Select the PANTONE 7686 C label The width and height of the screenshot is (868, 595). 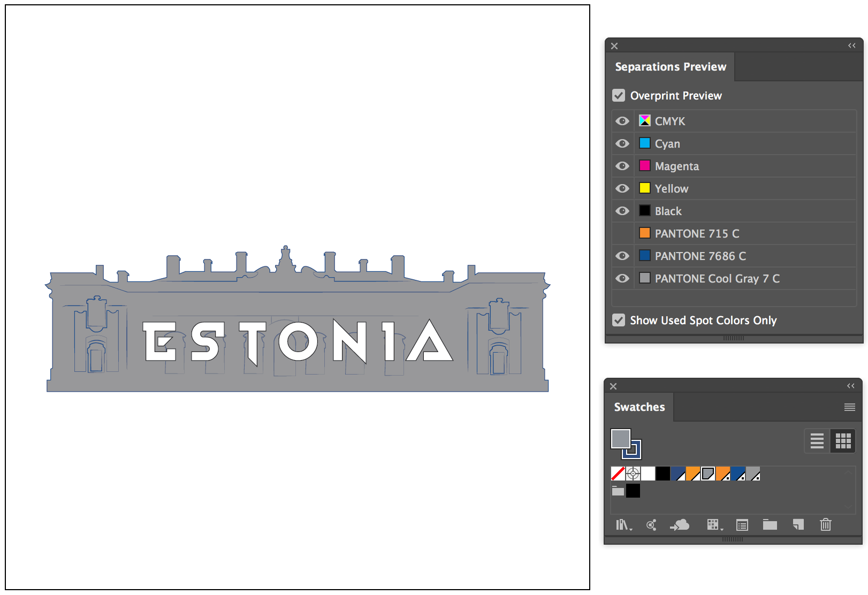(x=701, y=256)
